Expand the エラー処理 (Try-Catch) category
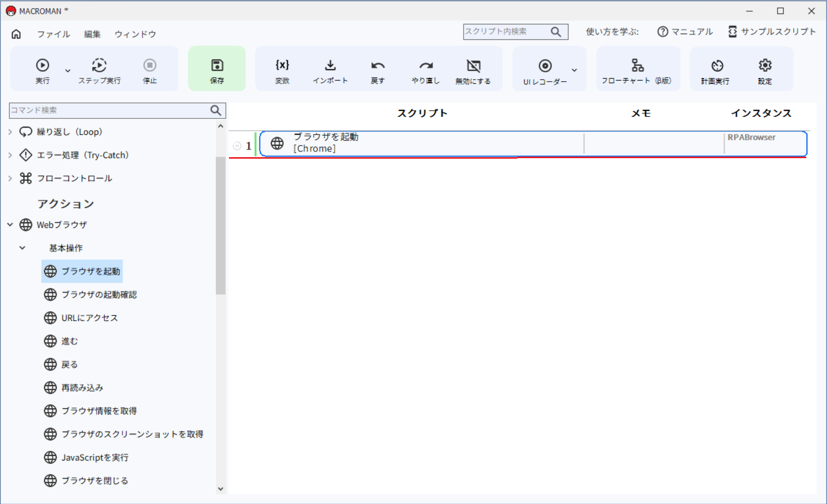The width and height of the screenshot is (827, 504). coord(10,155)
